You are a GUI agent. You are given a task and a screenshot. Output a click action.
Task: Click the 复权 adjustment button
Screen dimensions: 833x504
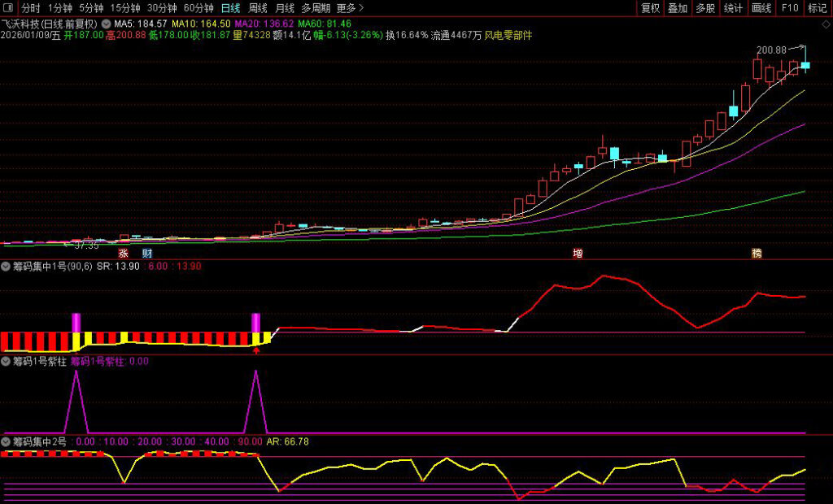[x=651, y=8]
